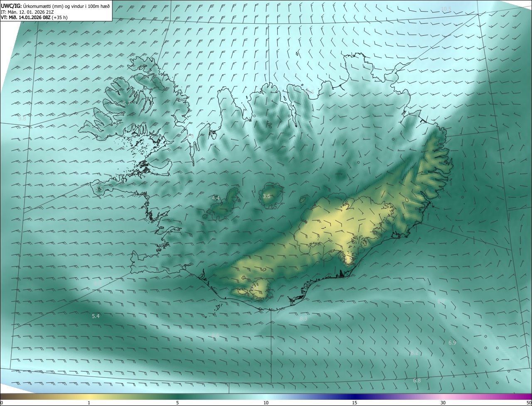Screen dimensions: 532x406
Task: Click the 9.8 value on the map
Action: [22, 118]
